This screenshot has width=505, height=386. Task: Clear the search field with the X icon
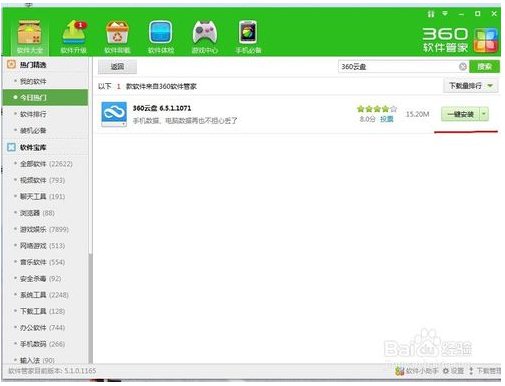tap(463, 67)
